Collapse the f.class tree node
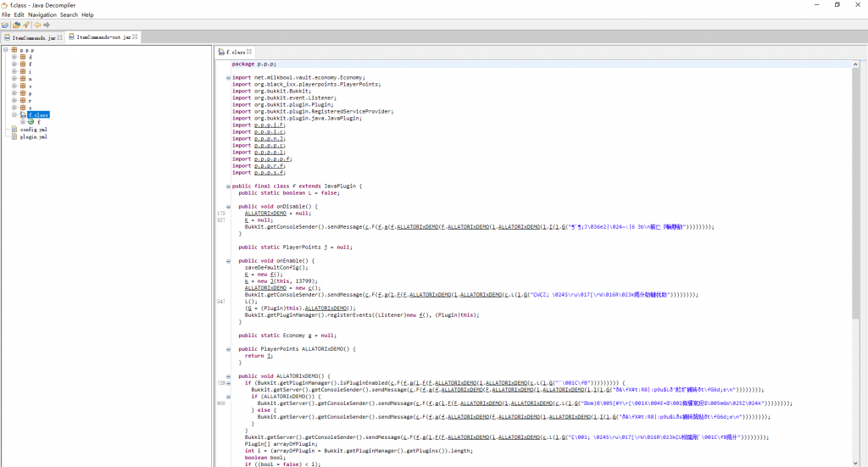 coord(14,114)
